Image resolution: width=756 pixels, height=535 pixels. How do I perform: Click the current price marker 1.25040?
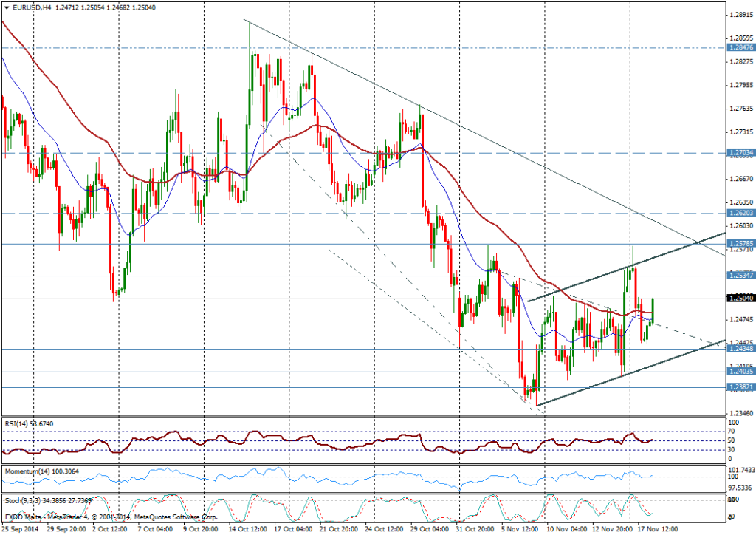pos(740,298)
